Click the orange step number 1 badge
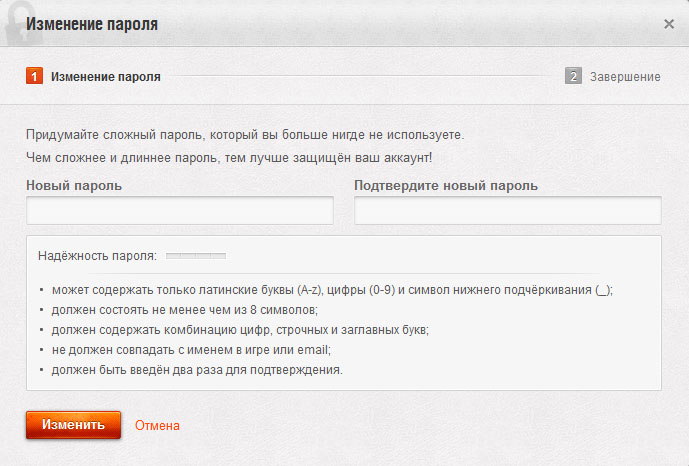Viewport: 689px width, 466px height. pyautogui.click(x=34, y=76)
